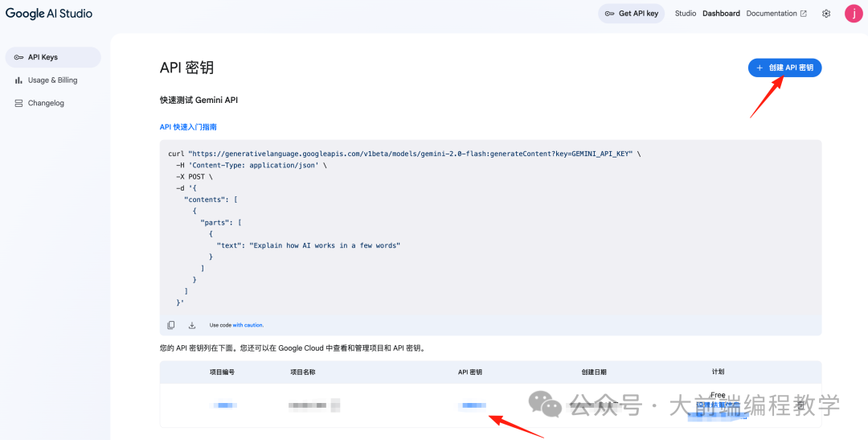Open the settings gear icon

click(x=826, y=14)
